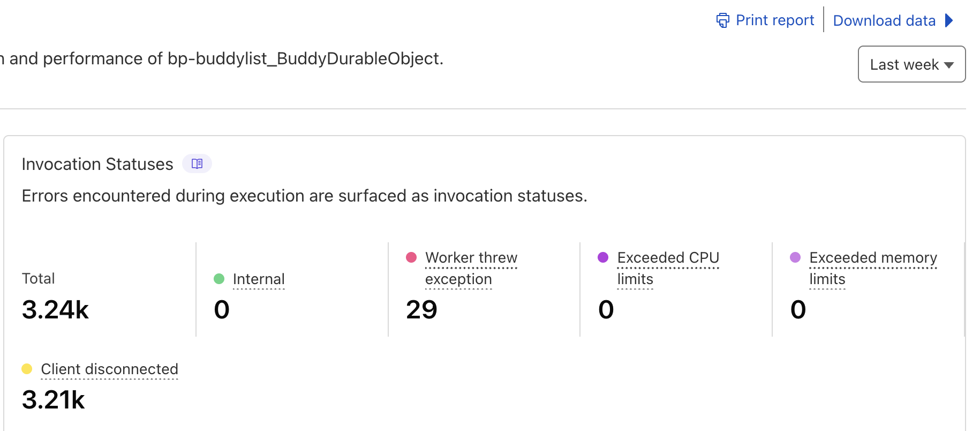Click the blue arrow next to Download data
Screen dimensions: 980x431
949,20
